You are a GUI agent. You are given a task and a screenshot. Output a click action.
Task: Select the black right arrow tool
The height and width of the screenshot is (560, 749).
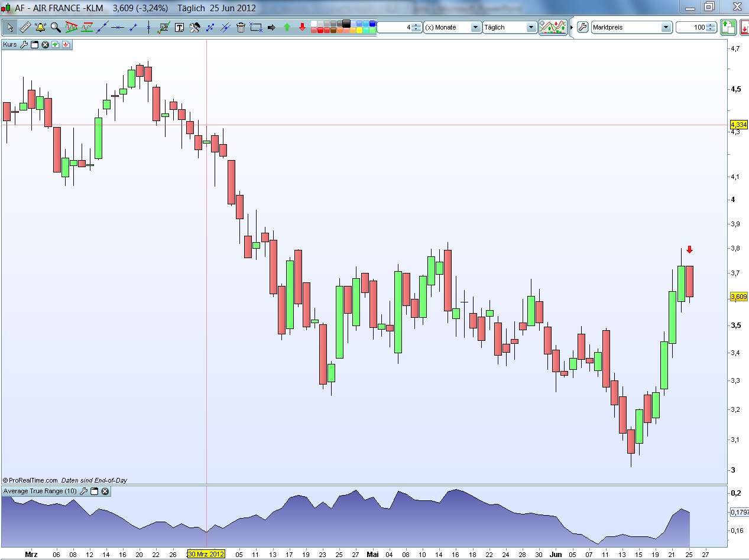pyautogui.click(x=271, y=27)
